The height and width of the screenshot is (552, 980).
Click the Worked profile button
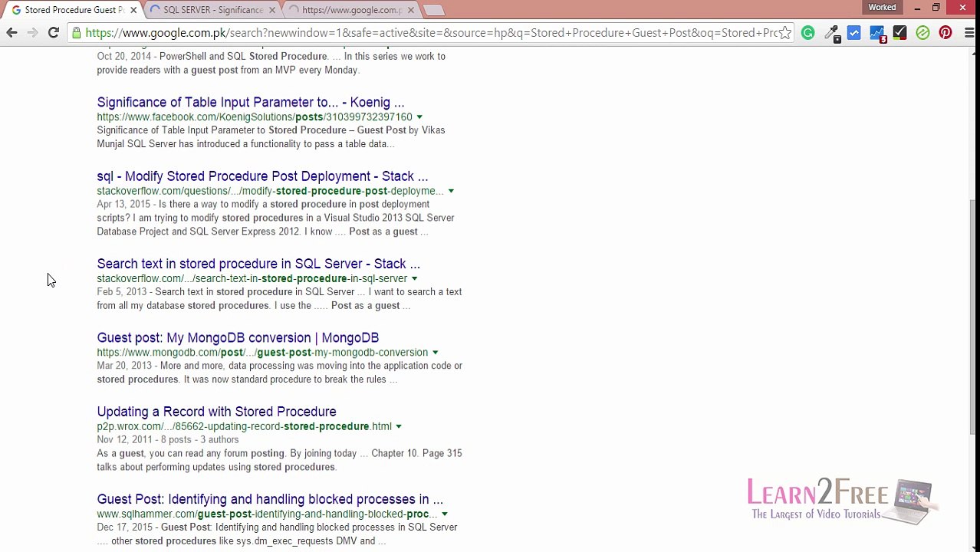click(882, 8)
